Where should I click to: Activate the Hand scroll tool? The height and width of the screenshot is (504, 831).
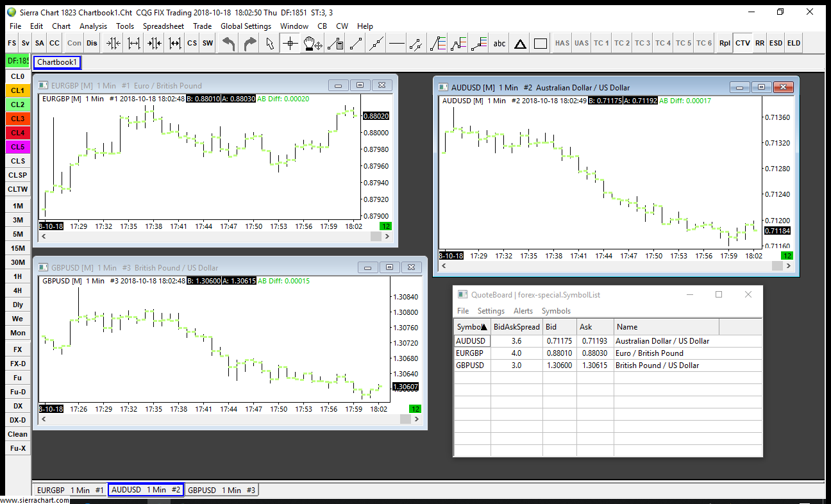312,44
